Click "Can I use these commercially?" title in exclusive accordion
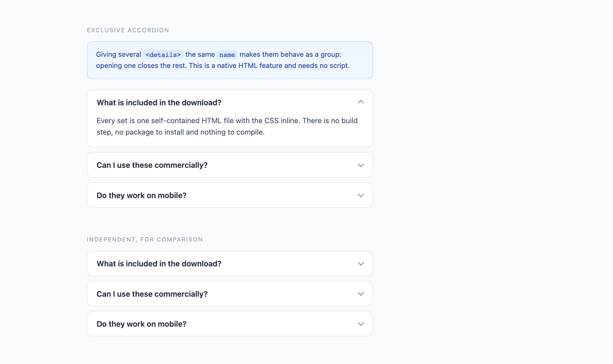Screen dimensions: 613x364 coord(152,165)
